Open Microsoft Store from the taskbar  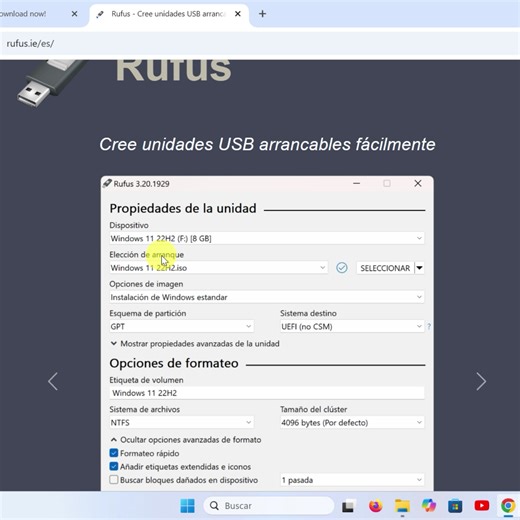click(455, 506)
